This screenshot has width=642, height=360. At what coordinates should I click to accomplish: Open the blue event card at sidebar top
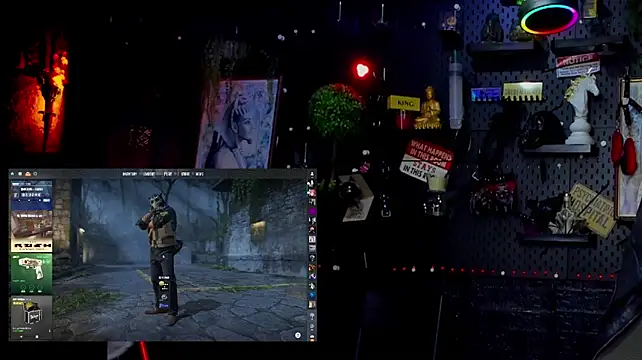[x=32, y=195]
